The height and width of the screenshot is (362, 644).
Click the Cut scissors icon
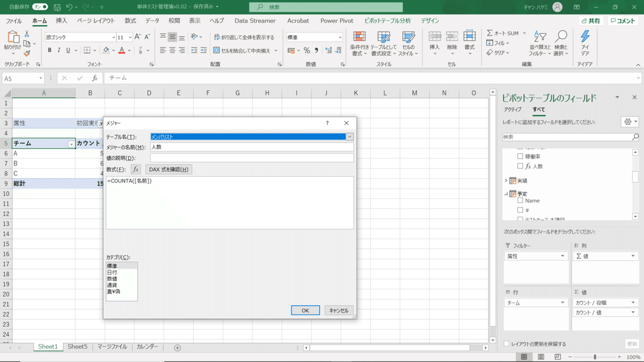pyautogui.click(x=27, y=34)
